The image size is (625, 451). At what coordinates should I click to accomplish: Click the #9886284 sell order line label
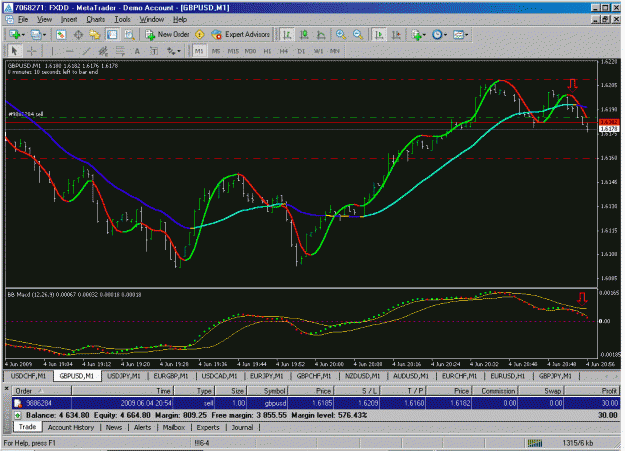click(26, 114)
